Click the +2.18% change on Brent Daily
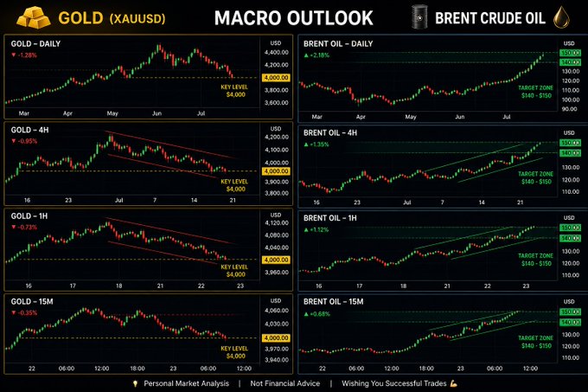 coord(316,55)
